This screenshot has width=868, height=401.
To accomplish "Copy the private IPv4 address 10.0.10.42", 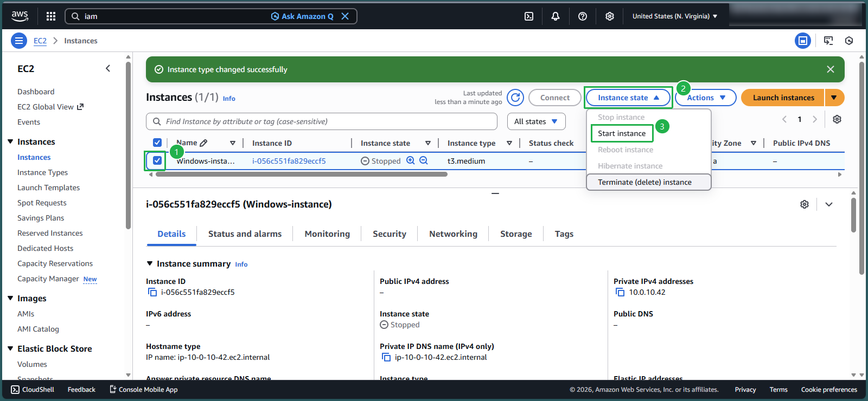I will coord(620,292).
